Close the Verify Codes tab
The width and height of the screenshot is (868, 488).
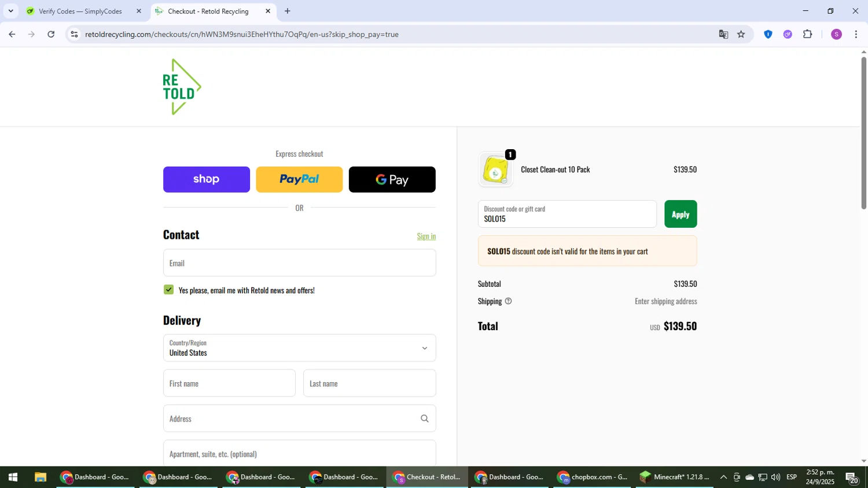(x=139, y=11)
